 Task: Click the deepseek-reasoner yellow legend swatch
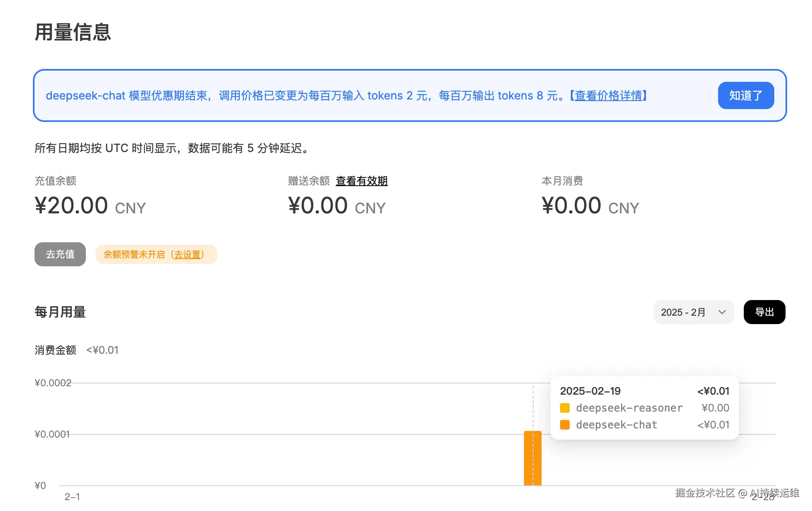(564, 408)
